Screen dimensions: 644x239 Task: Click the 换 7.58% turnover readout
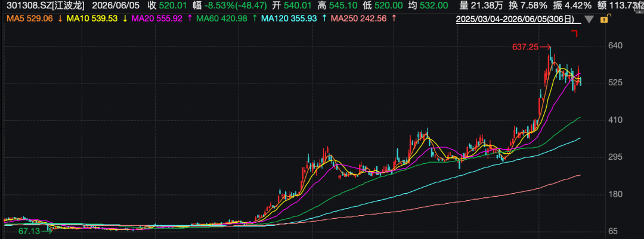[x=528, y=5]
